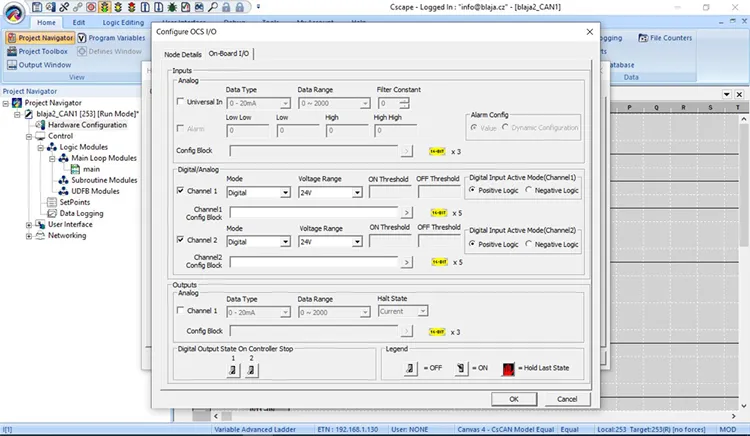
Task: Cancel the Configure OCS I/O dialog
Action: pos(566,399)
